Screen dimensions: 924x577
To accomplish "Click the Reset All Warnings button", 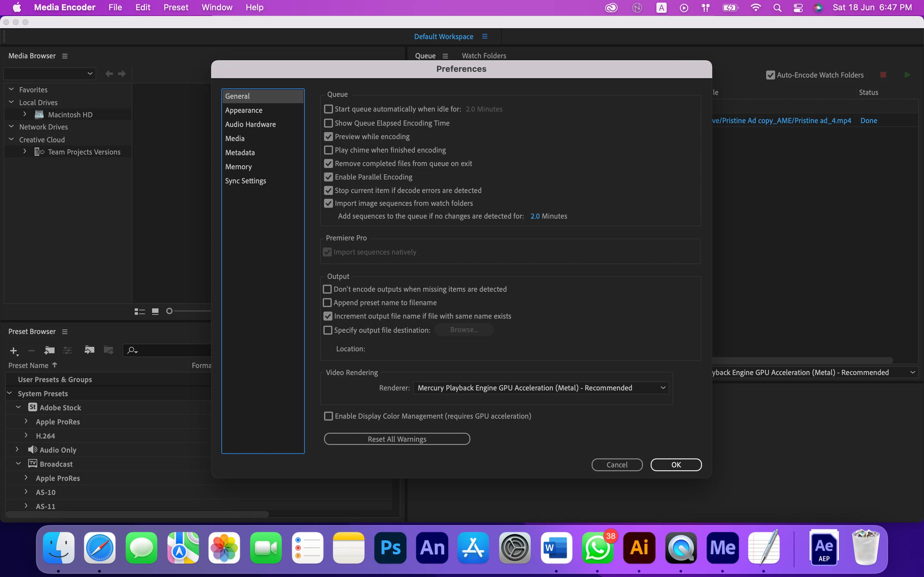I will click(397, 439).
